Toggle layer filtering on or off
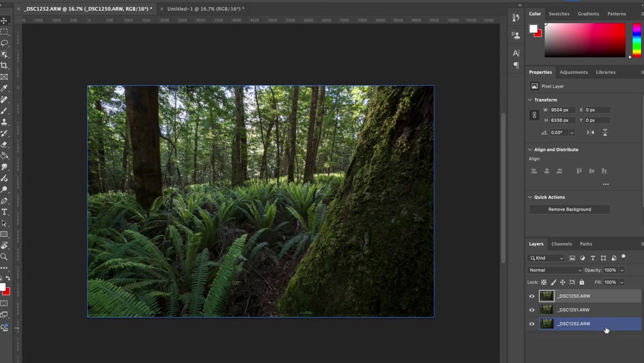The width and height of the screenshot is (644, 363). click(624, 257)
